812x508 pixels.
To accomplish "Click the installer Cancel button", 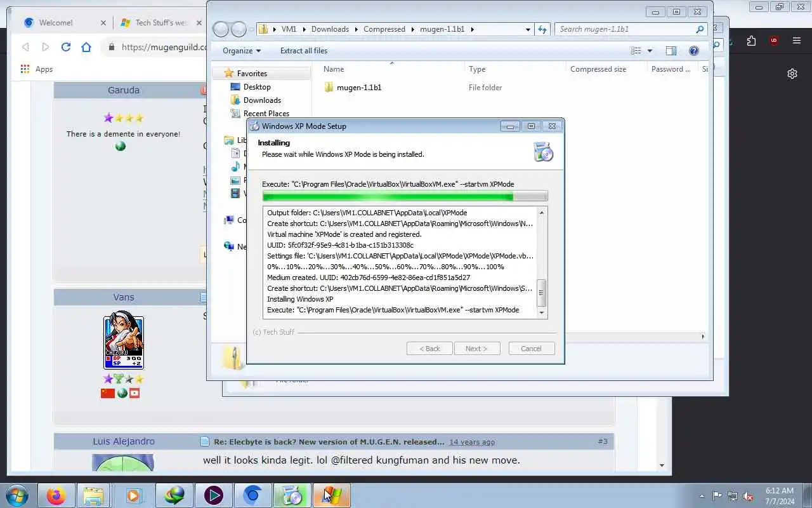I will click(x=532, y=349).
